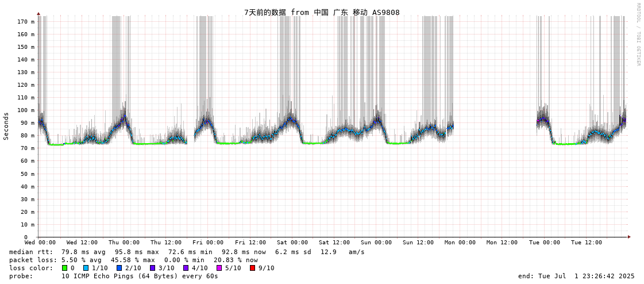Click the purple 4/10 loss color swatch
Screen dimensions: 644x284
click(x=186, y=268)
